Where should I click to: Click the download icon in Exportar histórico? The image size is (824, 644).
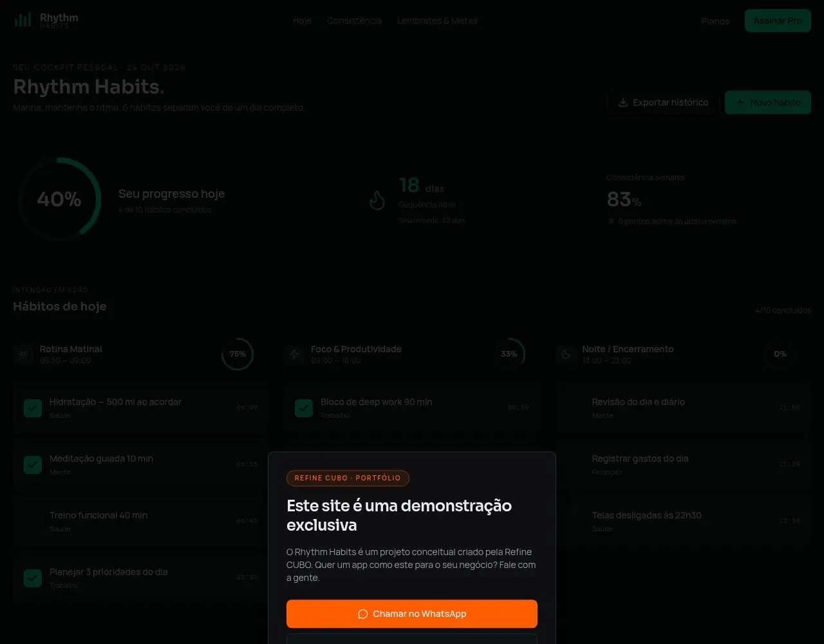623,102
